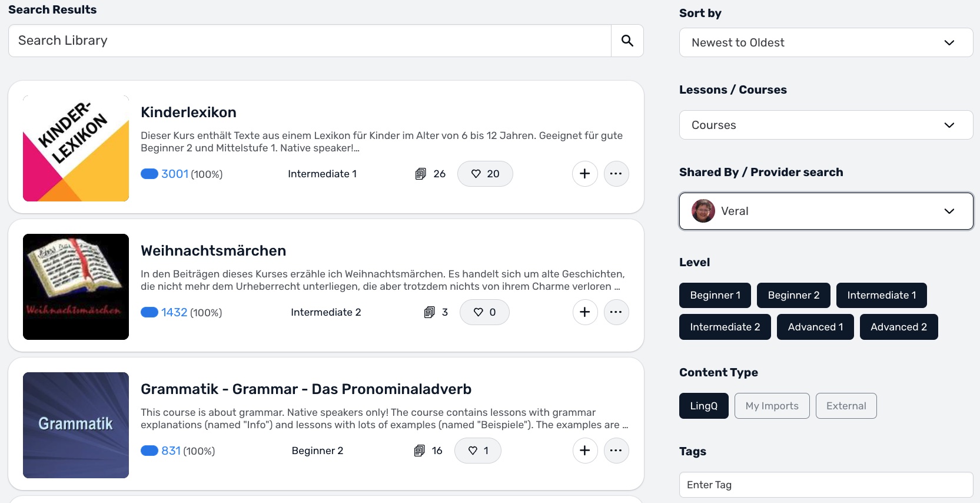Open the Grammatik Das Pronominaladverb title link
The image size is (980, 503).
pyautogui.click(x=306, y=389)
